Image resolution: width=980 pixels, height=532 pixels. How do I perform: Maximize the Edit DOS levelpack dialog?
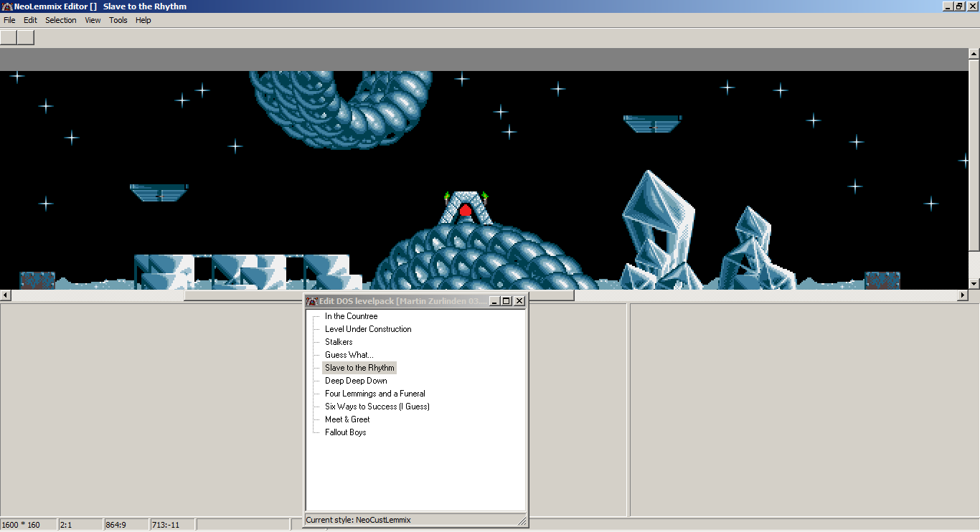pos(507,301)
